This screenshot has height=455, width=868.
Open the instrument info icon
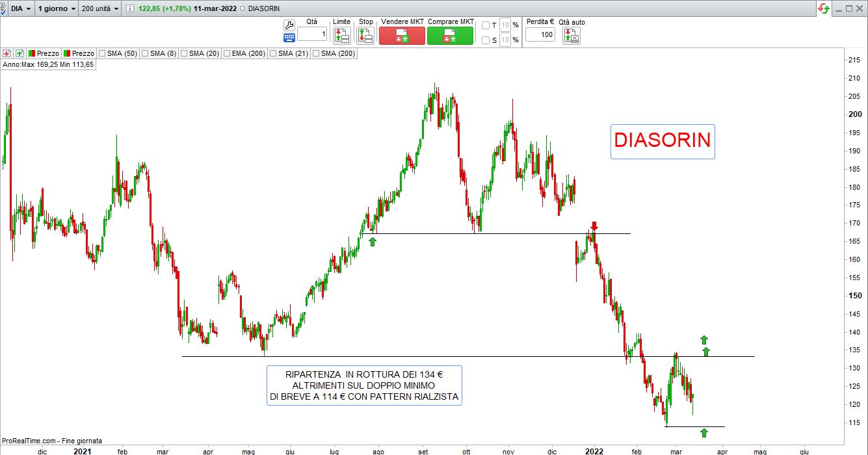pyautogui.click(x=130, y=9)
